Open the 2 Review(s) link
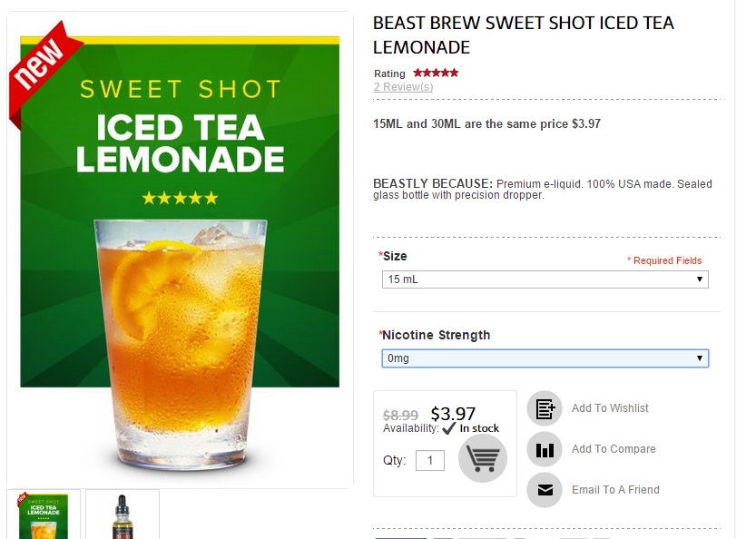This screenshot has width=756, height=539. click(403, 87)
